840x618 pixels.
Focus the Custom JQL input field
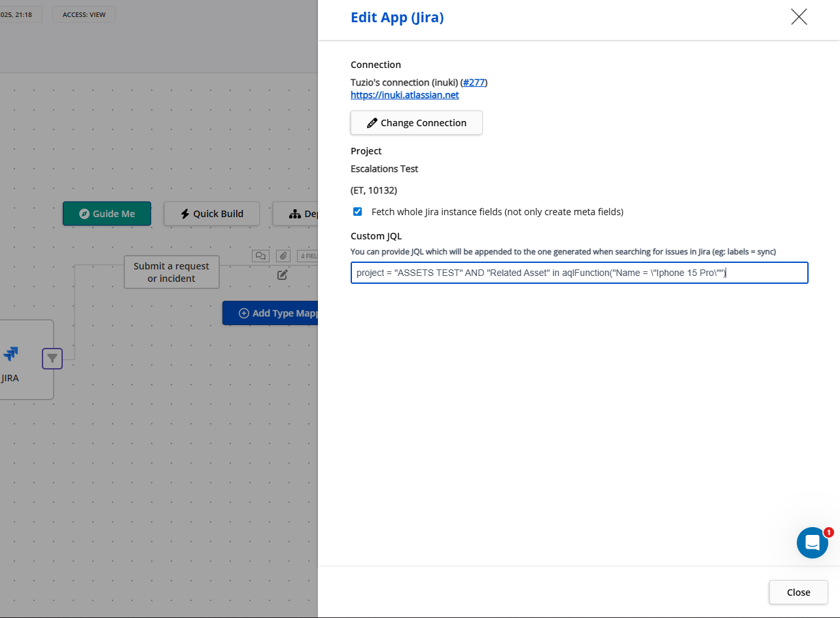pyautogui.click(x=580, y=273)
